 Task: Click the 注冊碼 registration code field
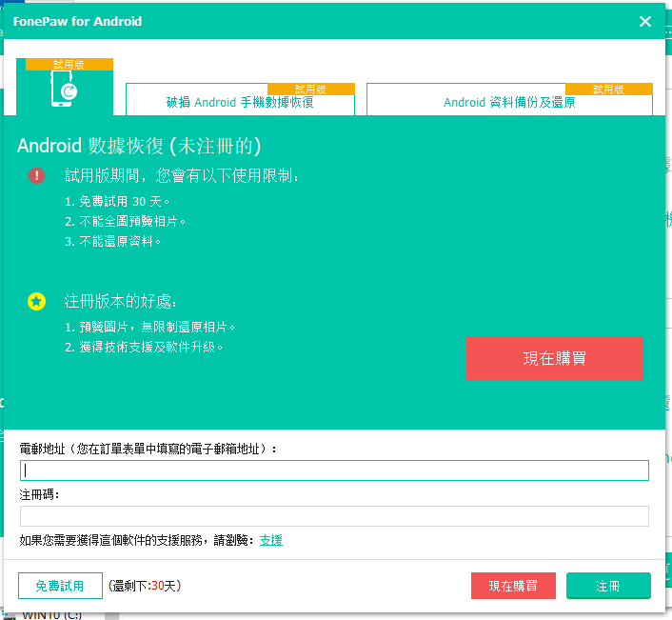click(334, 516)
